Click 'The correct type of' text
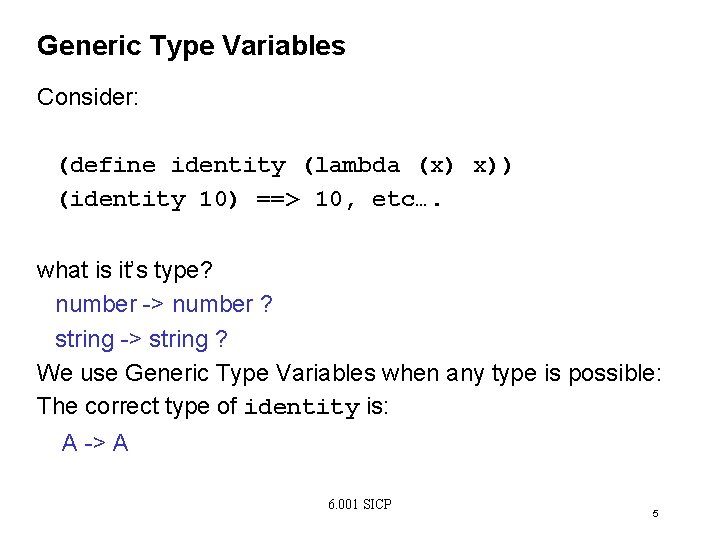Viewport: 720px width, 540px height. [137, 406]
